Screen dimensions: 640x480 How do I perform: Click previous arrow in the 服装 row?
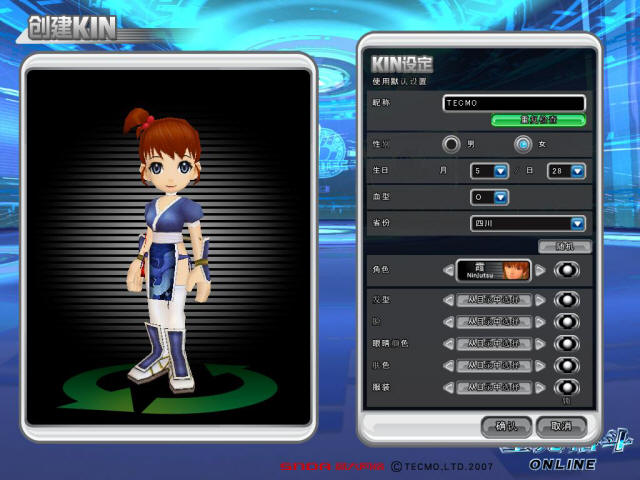click(448, 387)
